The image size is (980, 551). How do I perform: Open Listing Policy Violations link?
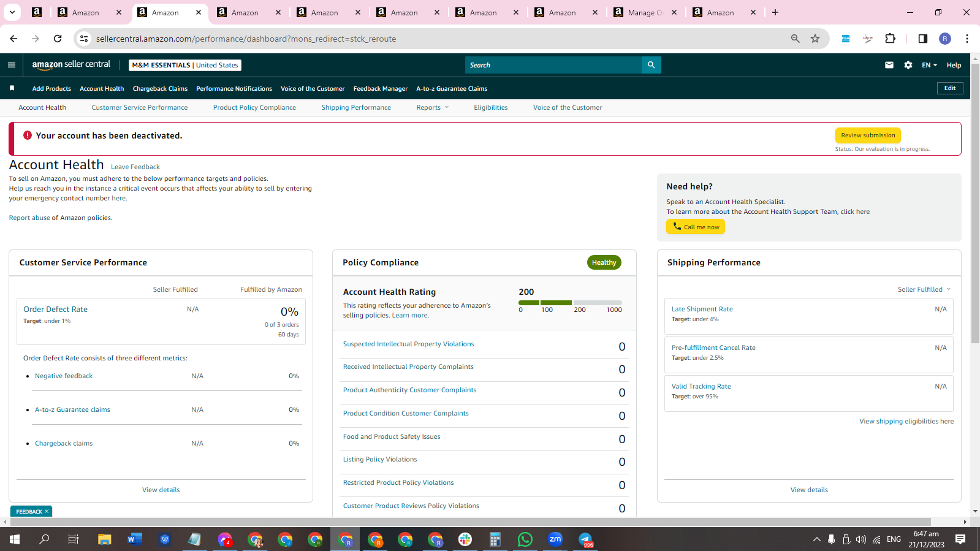click(x=380, y=459)
